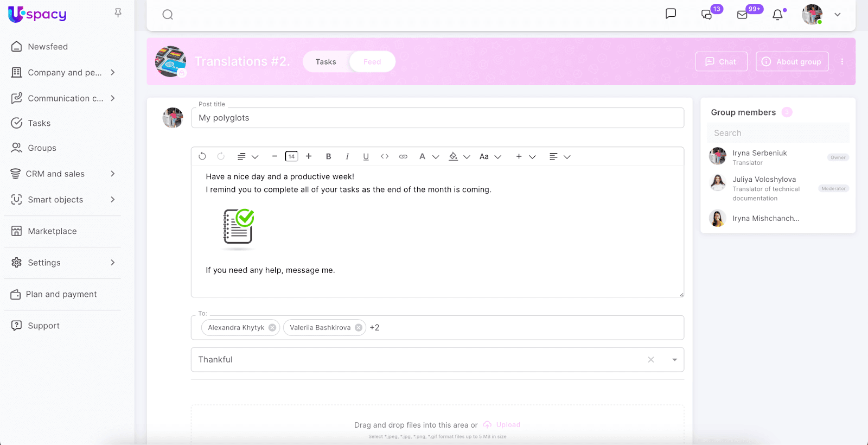Open the group Chat button
Image resolution: width=868 pixels, height=445 pixels.
pyautogui.click(x=721, y=62)
